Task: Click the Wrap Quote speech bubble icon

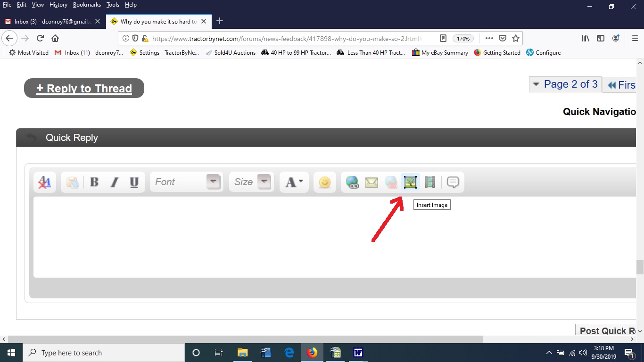Action: click(453, 182)
